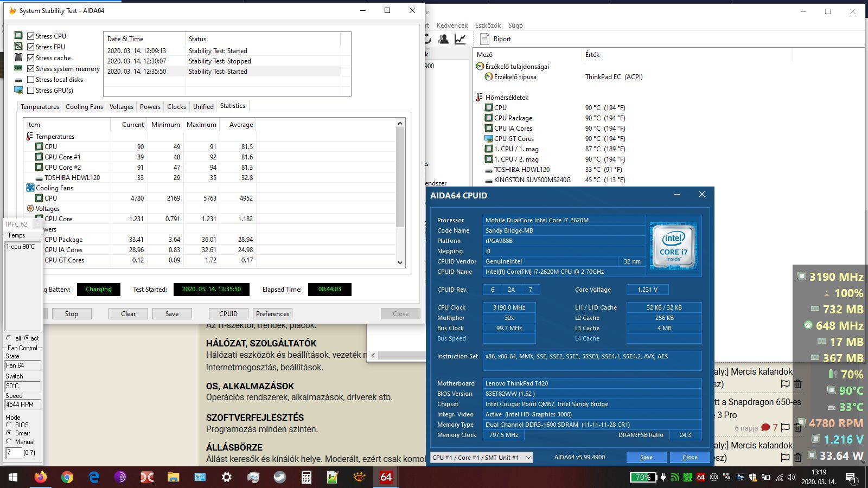This screenshot has height=488, width=868.
Task: Select BIOS fan mode in TPFC
Action: [9, 425]
